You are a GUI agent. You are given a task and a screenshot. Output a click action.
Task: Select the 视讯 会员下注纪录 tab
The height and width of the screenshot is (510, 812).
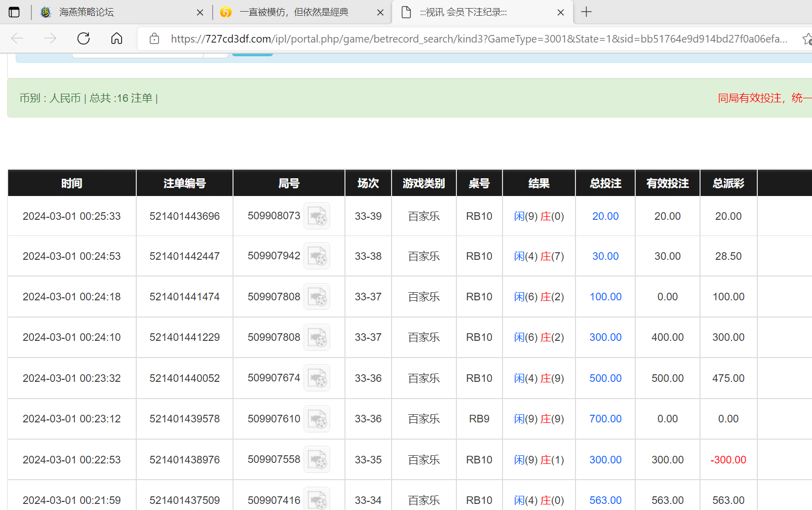483,12
